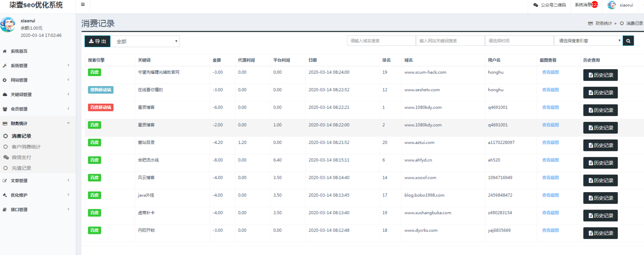644x255 pixels.
Task: Select the 充值记录 radio item
Action: pyautogui.click(x=6, y=168)
